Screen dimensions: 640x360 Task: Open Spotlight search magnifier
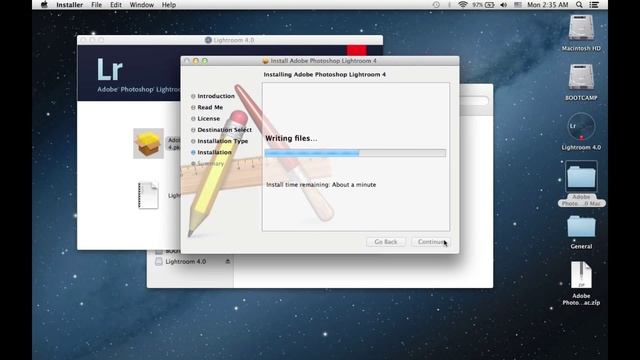pyautogui.click(x=579, y=5)
